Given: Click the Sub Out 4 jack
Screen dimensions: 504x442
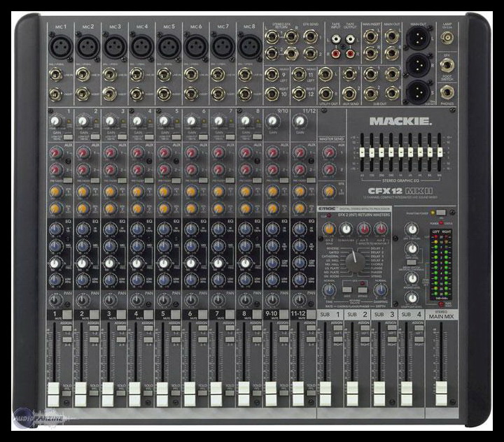Looking at the screenshot, I should click(392, 93).
